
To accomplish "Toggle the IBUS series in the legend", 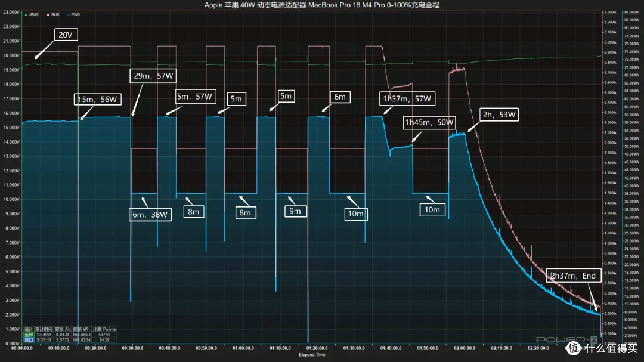I will pos(53,15).
